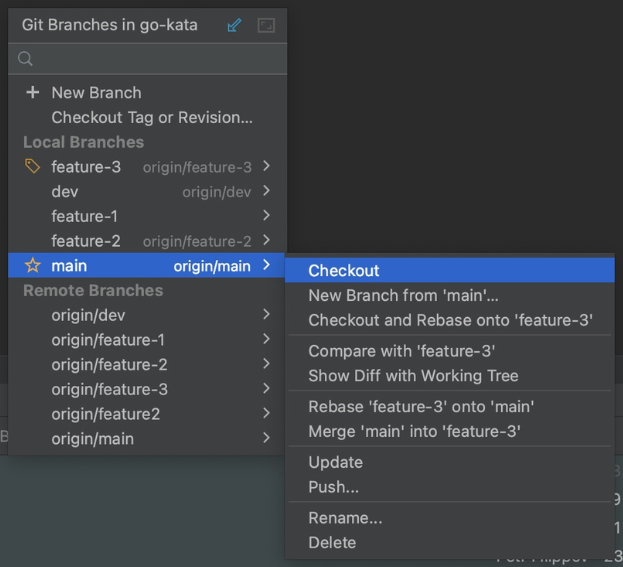The width and height of the screenshot is (623, 567).
Task: Select Merge 'main' into 'feature-3'
Action: tap(414, 432)
